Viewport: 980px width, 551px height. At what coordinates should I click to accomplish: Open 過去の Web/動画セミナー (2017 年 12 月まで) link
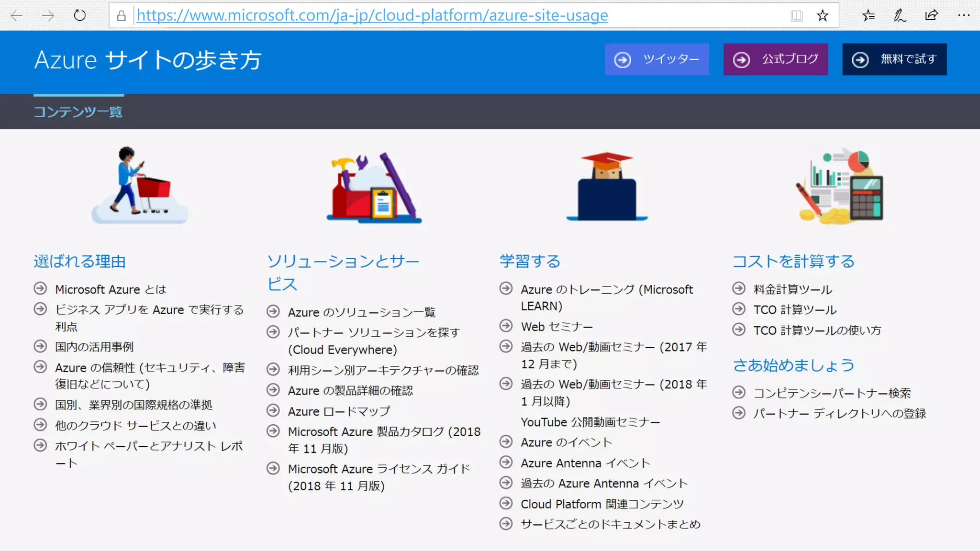(614, 355)
